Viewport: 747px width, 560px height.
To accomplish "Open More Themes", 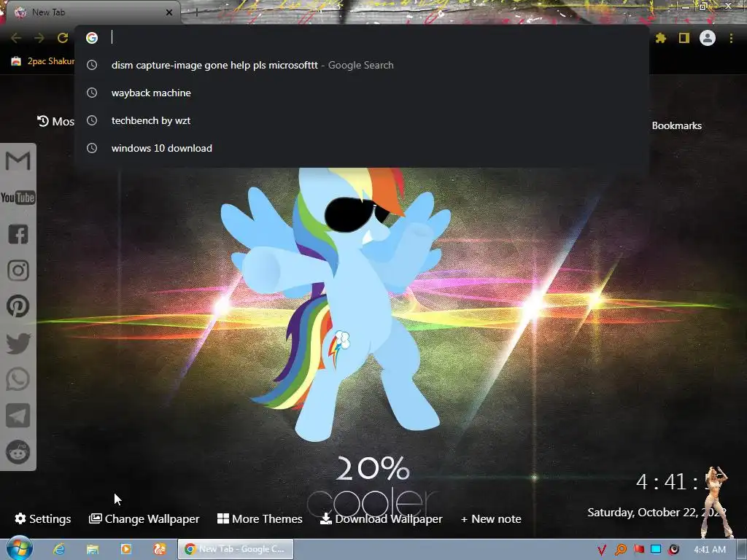I will pyautogui.click(x=260, y=518).
